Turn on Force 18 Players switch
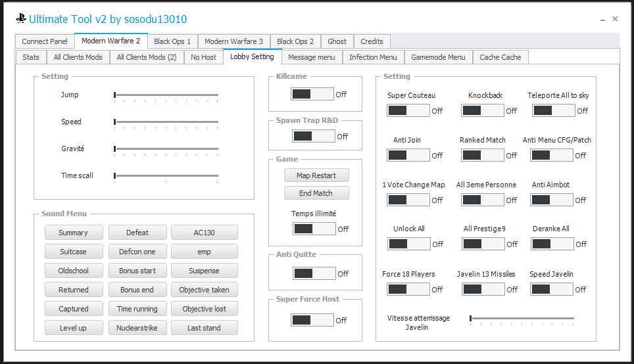This screenshot has height=364, width=634. click(x=408, y=289)
